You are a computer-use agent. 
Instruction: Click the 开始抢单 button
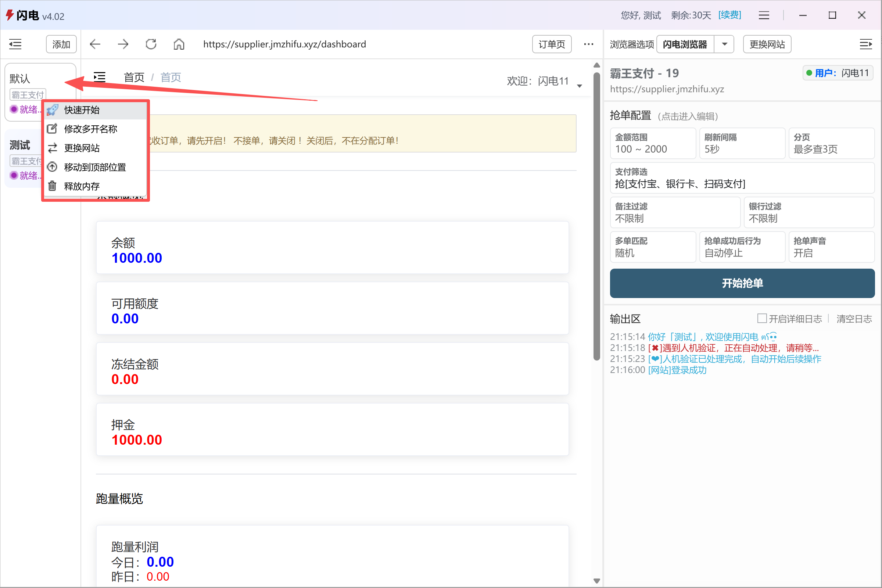(742, 283)
